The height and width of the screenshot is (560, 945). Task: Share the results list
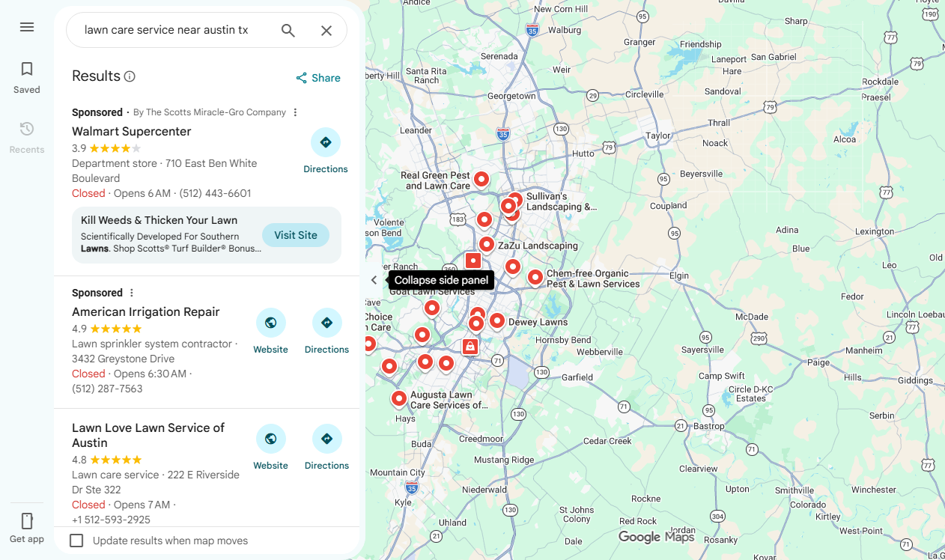[x=318, y=78]
